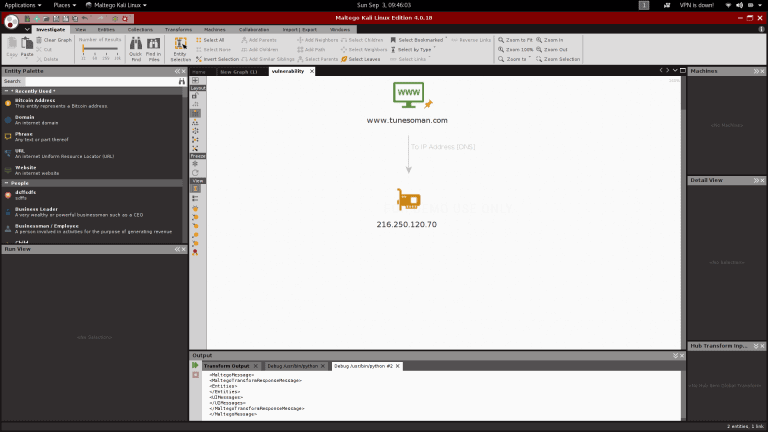Click Zoom 100%
Viewport: 768px width, 432px height.
[x=515, y=49]
